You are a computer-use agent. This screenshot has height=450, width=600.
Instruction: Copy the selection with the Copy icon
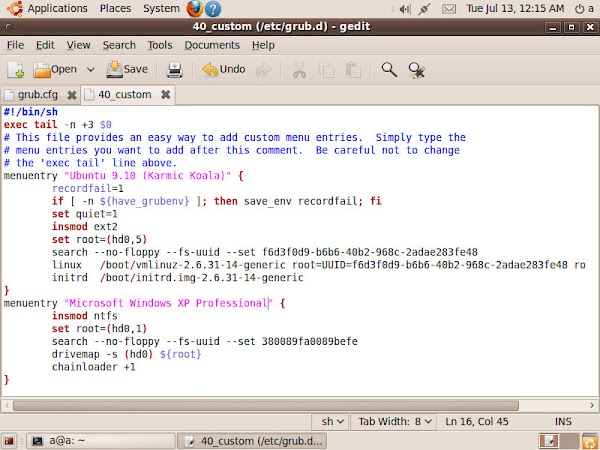click(326, 70)
